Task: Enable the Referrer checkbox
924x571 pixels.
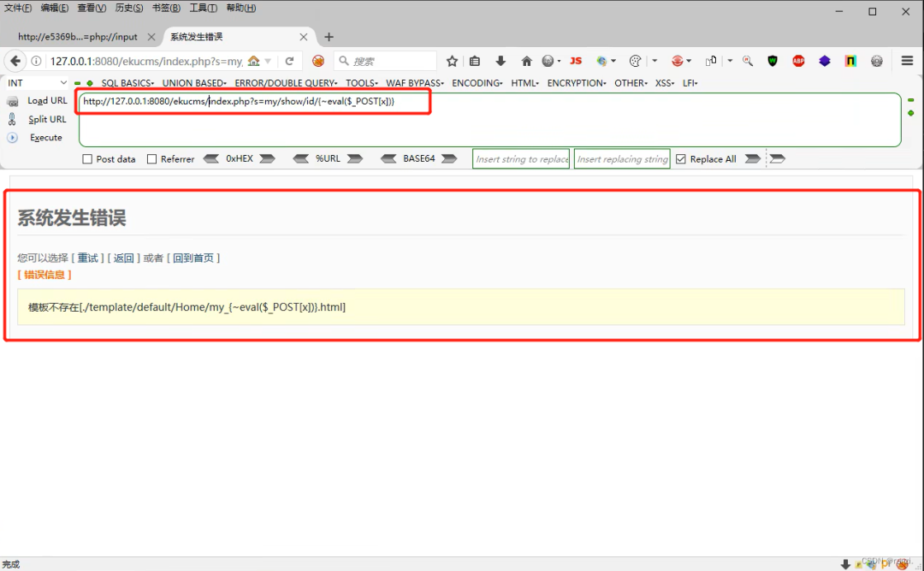Action: tap(151, 159)
